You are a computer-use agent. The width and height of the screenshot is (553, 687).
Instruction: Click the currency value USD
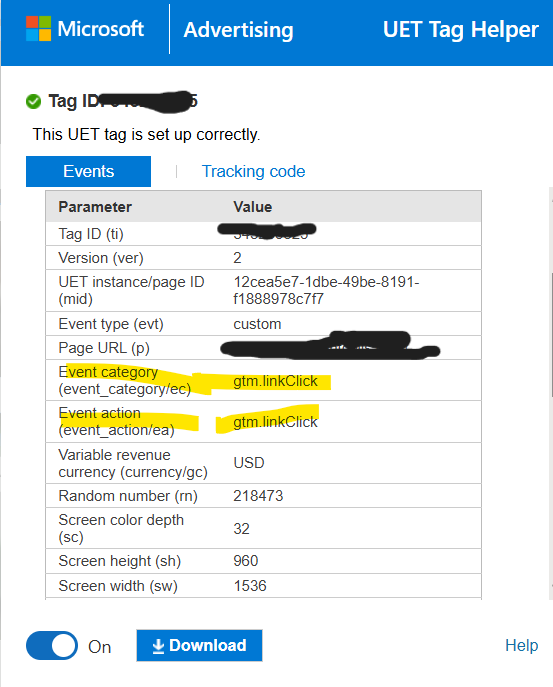249,463
